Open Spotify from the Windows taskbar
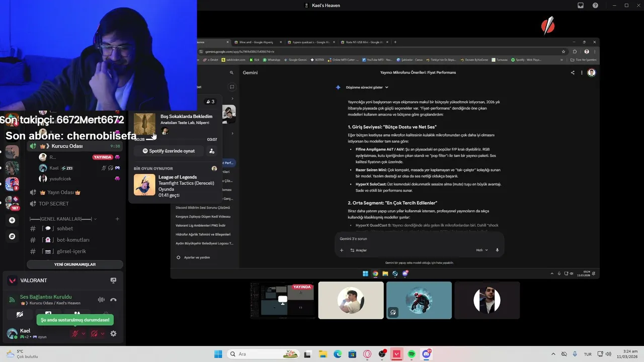 [x=412, y=354]
